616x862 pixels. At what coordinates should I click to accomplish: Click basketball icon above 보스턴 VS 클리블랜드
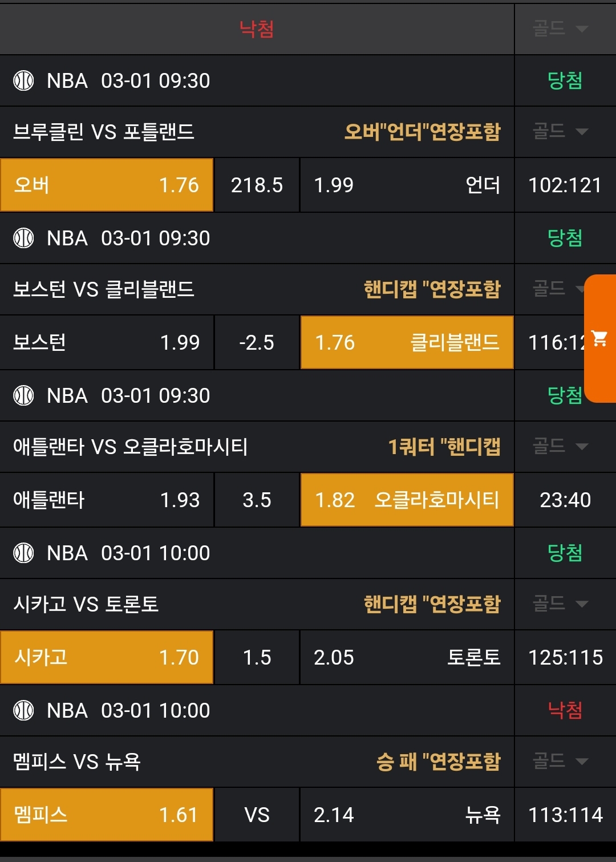point(23,238)
